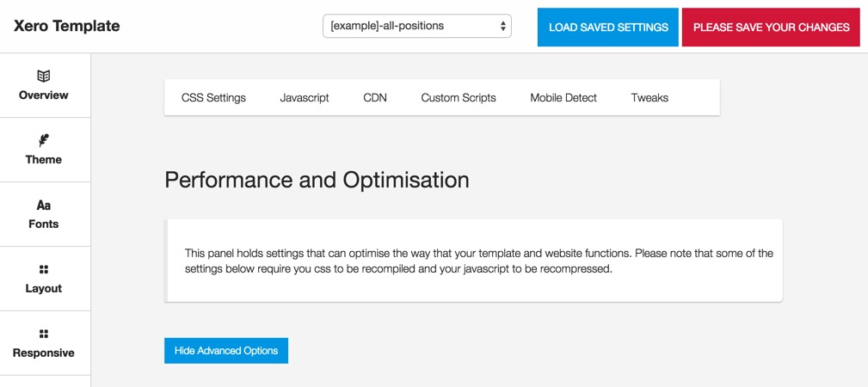The height and width of the screenshot is (387, 868).
Task: Switch to the Tweaks tab
Action: 649,98
